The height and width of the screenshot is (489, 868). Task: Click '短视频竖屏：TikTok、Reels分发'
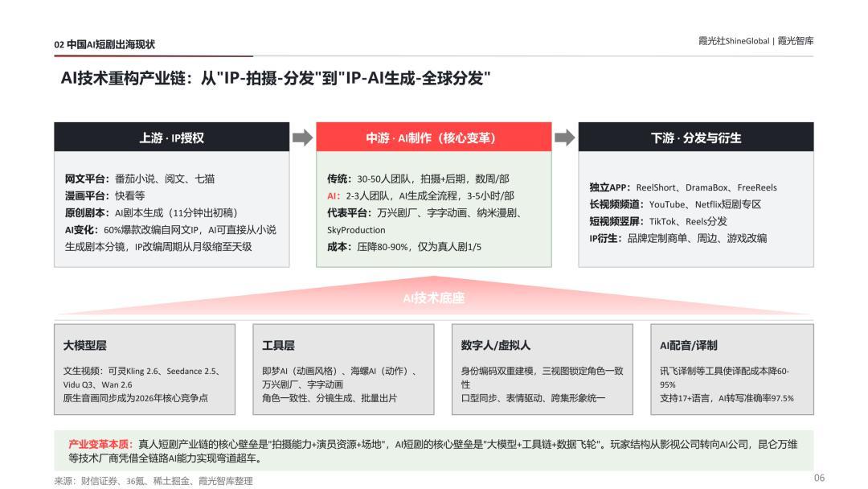(657, 221)
